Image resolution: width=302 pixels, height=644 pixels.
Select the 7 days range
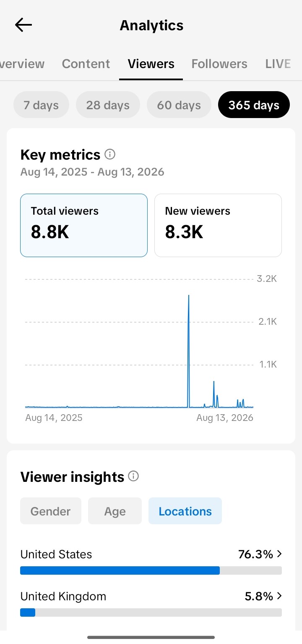[41, 105]
